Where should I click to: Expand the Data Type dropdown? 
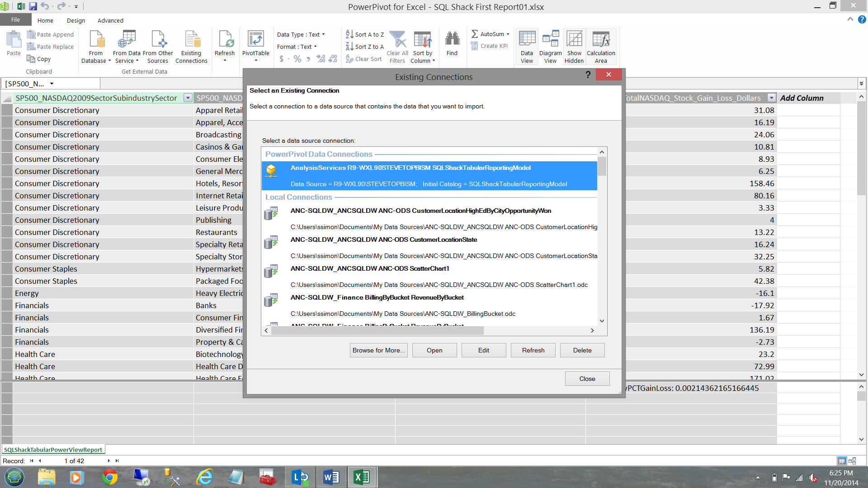click(323, 34)
